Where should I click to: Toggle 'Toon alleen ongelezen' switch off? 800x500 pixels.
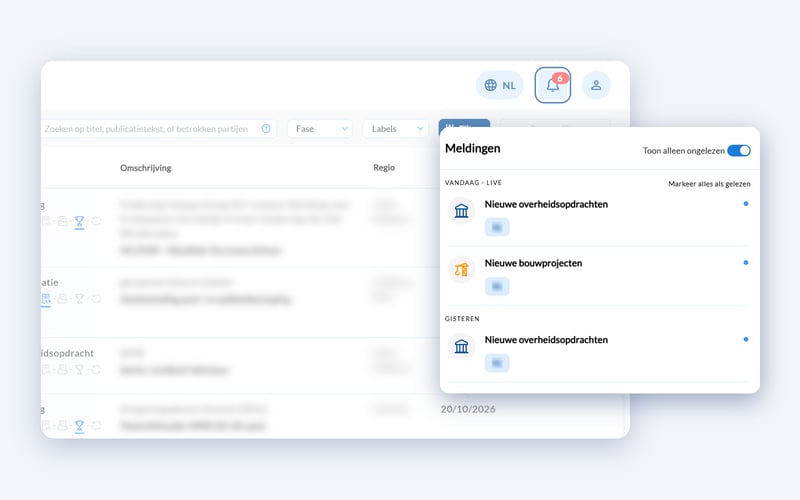739,151
